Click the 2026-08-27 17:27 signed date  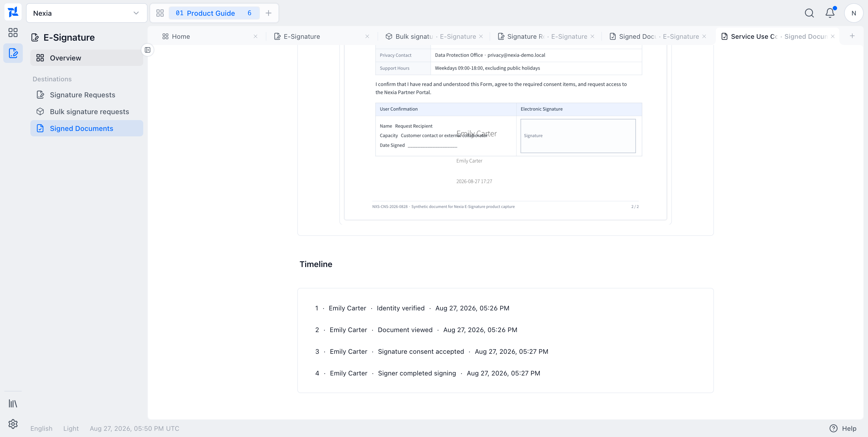(474, 181)
